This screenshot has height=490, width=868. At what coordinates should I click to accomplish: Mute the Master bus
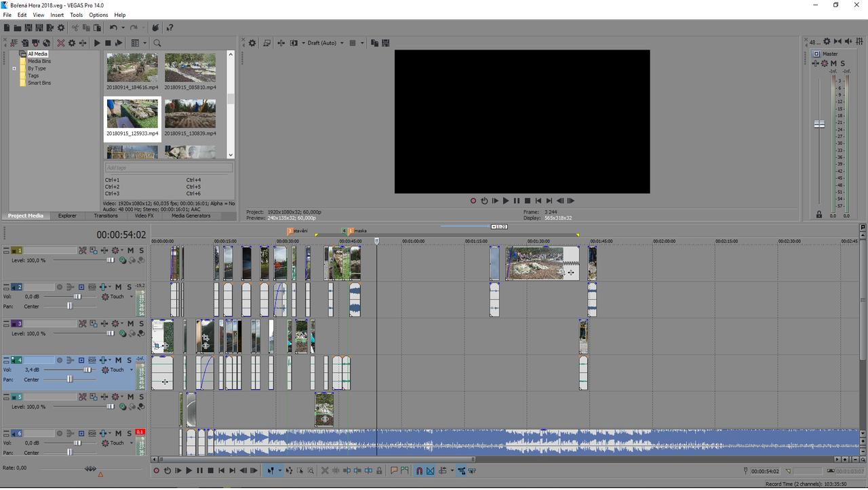tap(833, 63)
